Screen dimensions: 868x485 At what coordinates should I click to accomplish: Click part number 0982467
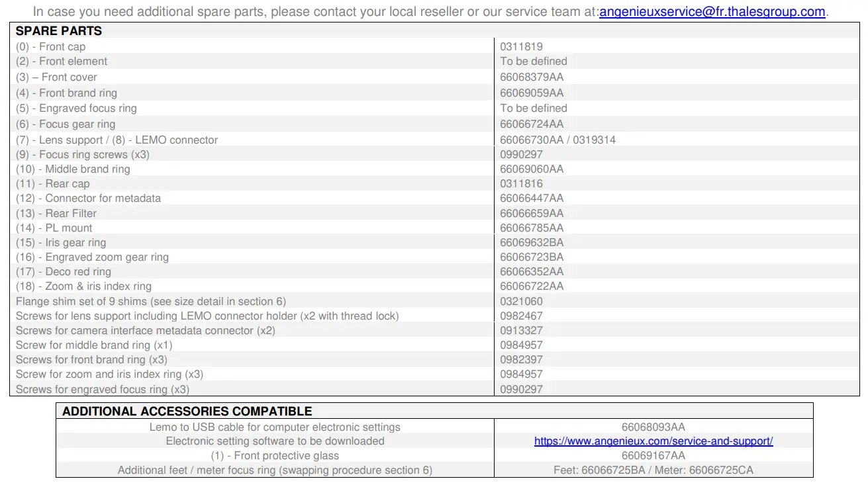click(x=522, y=316)
